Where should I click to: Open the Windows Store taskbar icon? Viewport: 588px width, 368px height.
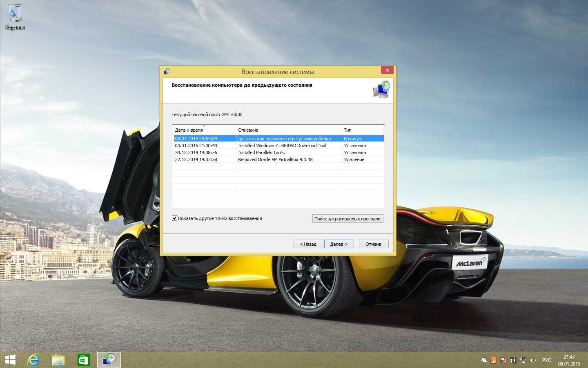[83, 360]
